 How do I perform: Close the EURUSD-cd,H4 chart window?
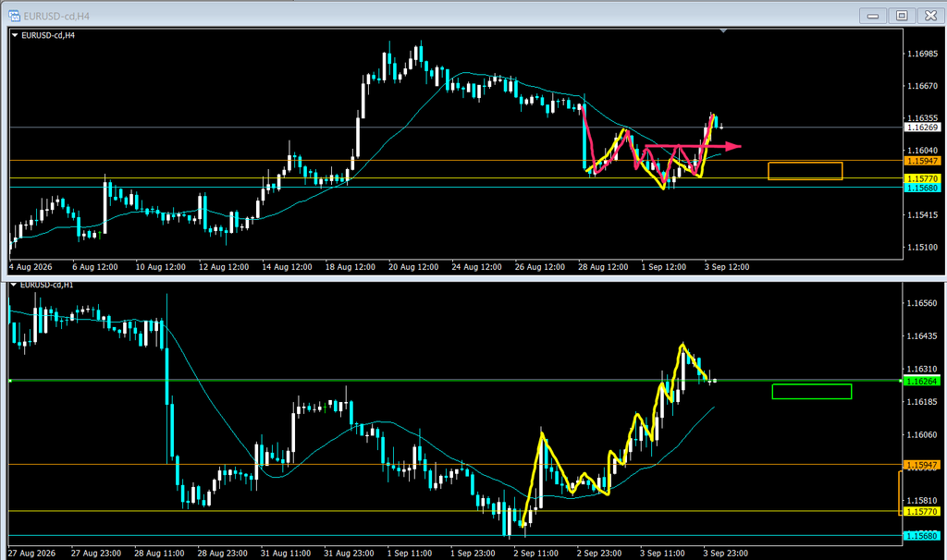coord(930,16)
